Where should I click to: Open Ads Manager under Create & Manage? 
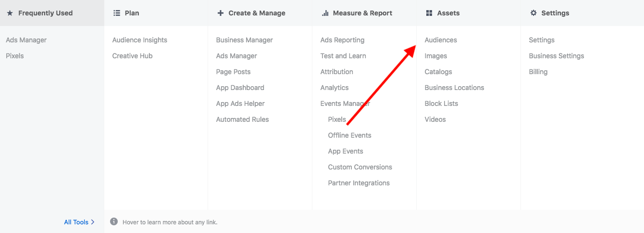[236, 56]
